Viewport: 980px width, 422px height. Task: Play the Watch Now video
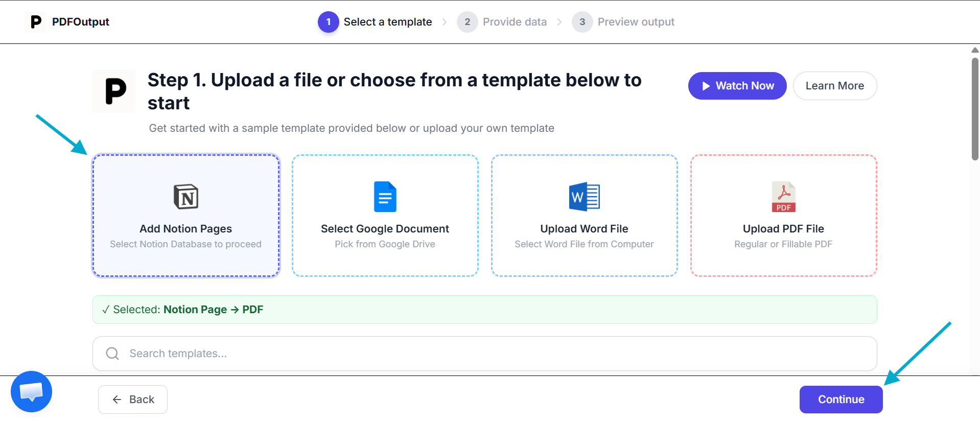pyautogui.click(x=737, y=86)
